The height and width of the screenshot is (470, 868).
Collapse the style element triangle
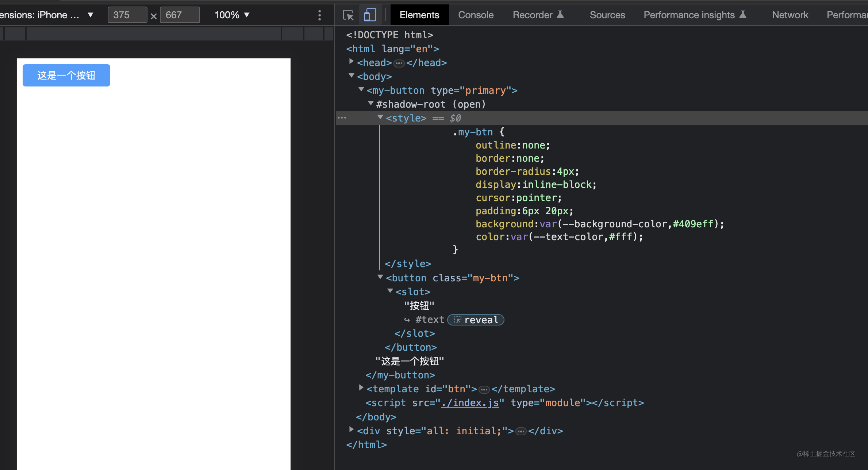coord(380,117)
